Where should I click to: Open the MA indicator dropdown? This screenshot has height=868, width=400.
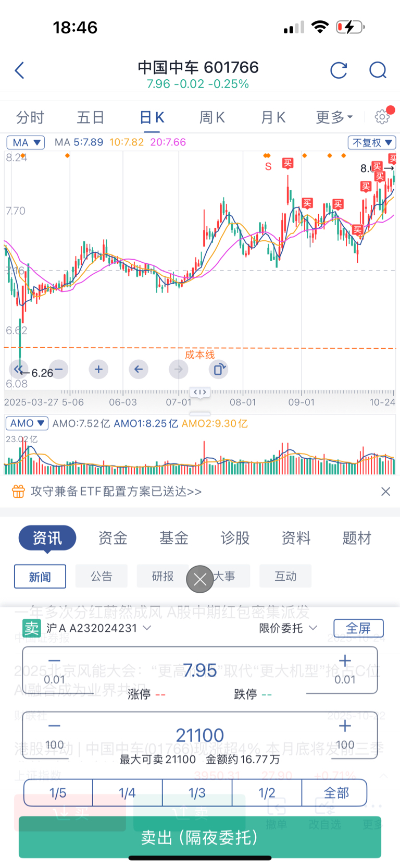coord(26,142)
